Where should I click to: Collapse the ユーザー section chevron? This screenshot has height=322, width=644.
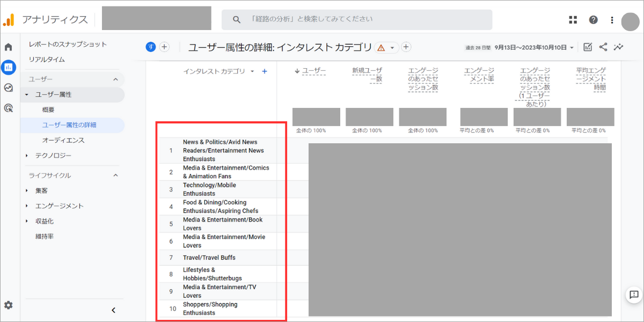115,79
